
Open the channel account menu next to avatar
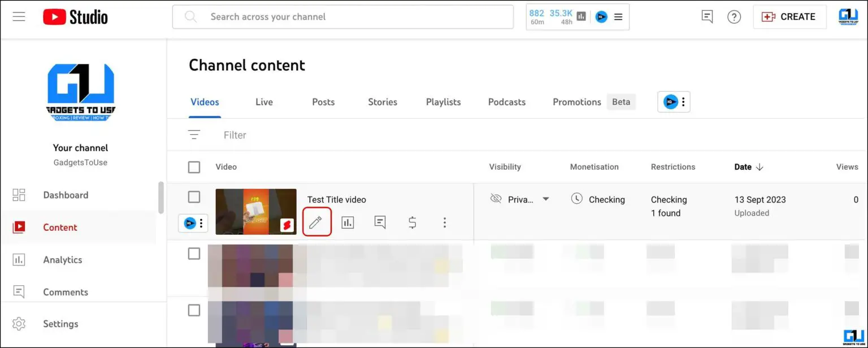pos(684,102)
